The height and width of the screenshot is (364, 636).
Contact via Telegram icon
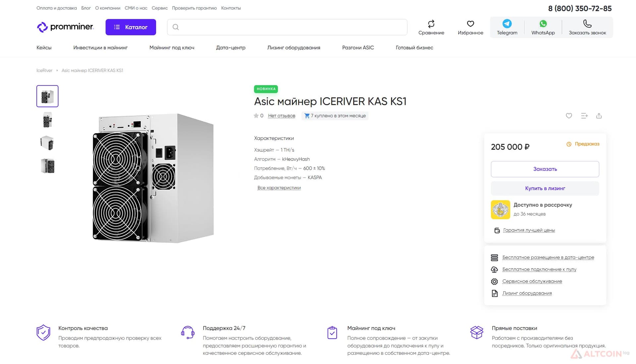(507, 24)
